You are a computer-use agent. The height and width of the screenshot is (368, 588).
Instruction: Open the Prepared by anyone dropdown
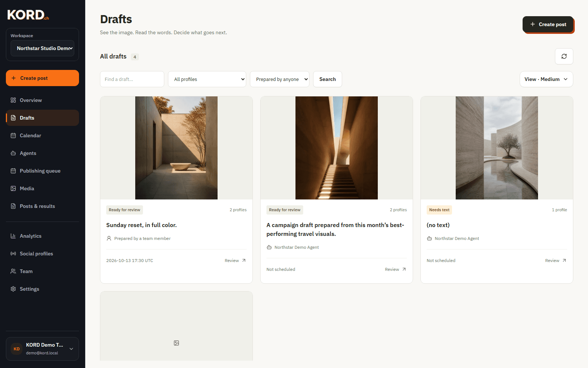pos(279,79)
